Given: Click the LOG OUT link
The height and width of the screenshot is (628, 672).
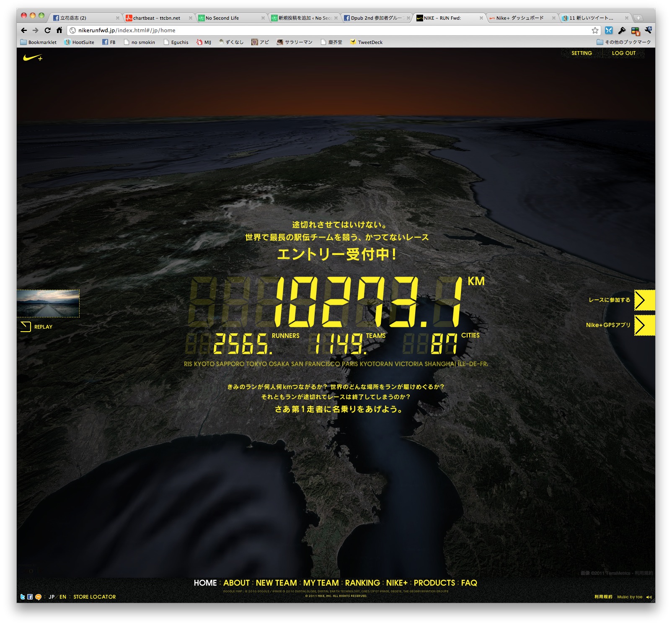Looking at the screenshot, I should [624, 53].
